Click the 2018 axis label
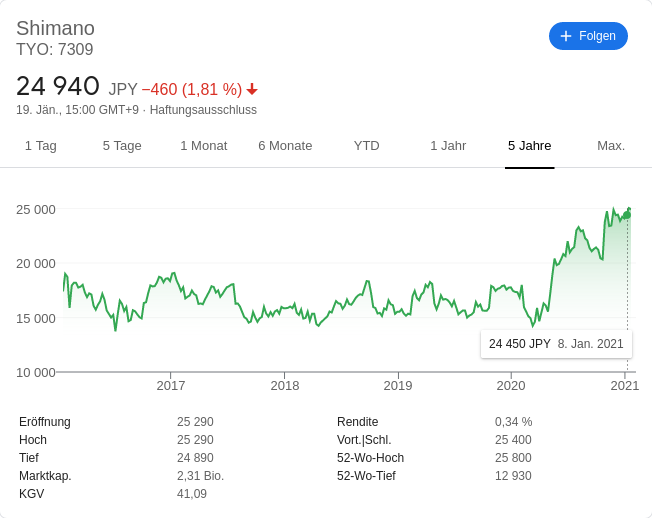 (285, 386)
